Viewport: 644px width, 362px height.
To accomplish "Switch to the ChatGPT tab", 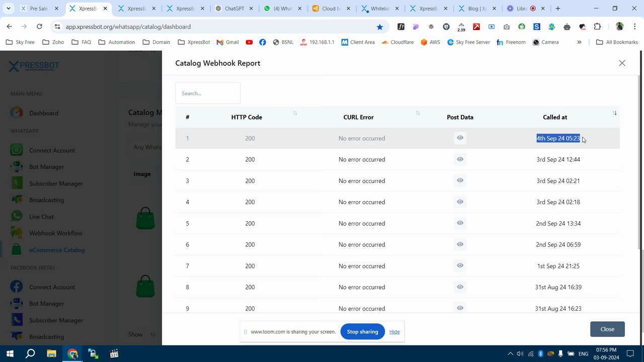I will [x=234, y=9].
